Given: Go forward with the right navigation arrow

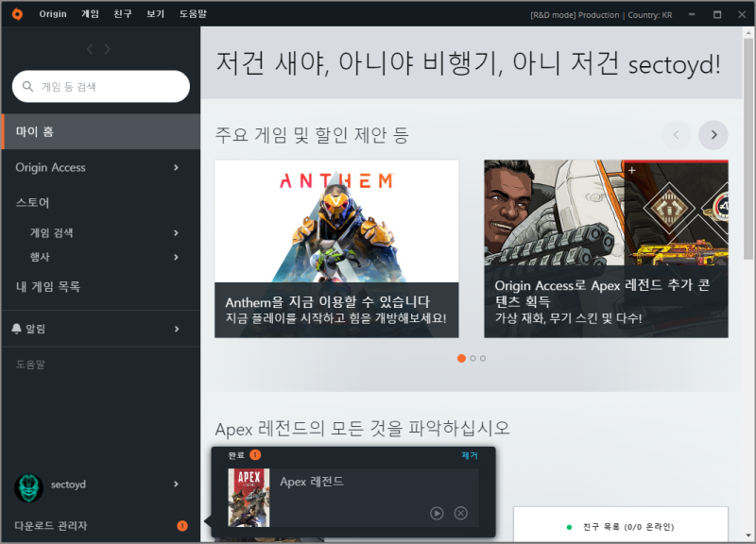Looking at the screenshot, I should click(107, 49).
